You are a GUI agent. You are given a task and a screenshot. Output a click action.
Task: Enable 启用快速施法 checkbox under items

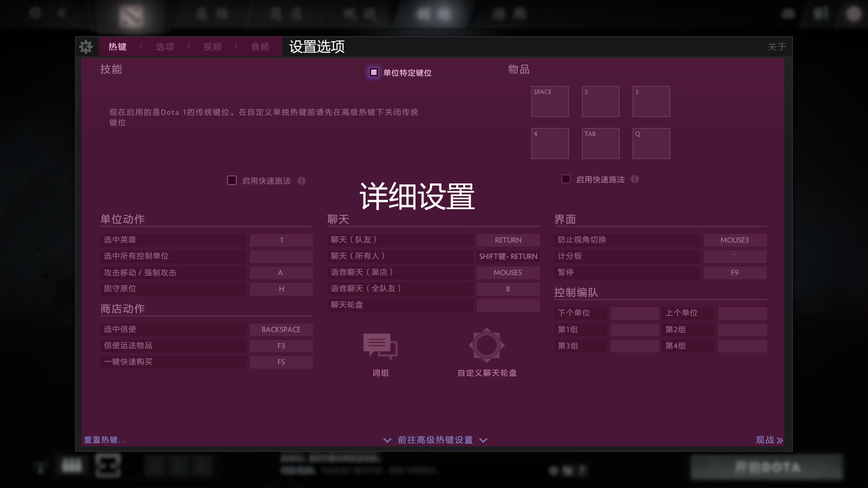(566, 179)
